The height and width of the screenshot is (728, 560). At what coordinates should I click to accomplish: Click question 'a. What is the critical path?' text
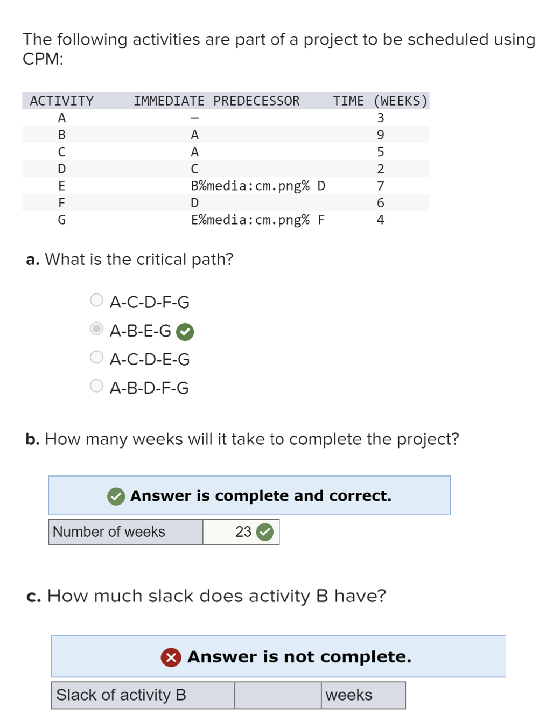(129, 259)
